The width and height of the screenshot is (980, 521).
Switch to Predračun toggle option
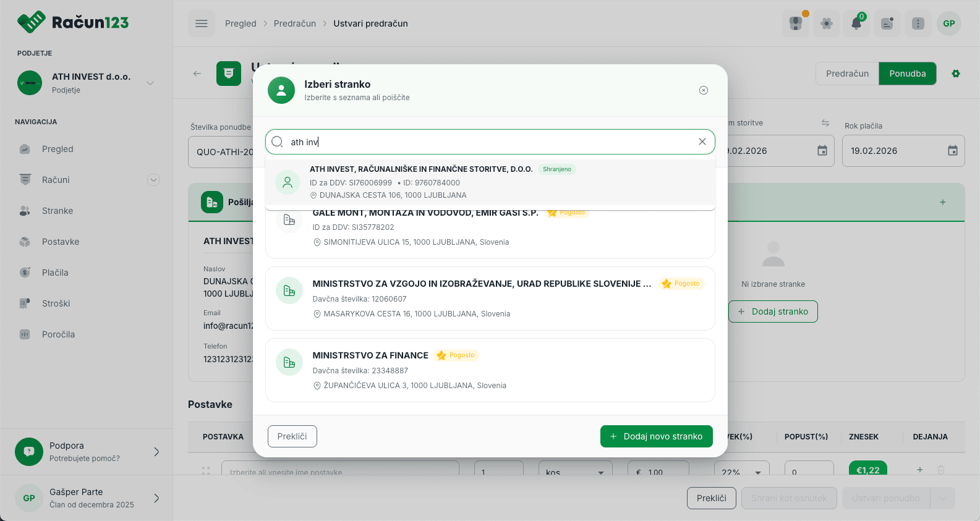tap(847, 74)
